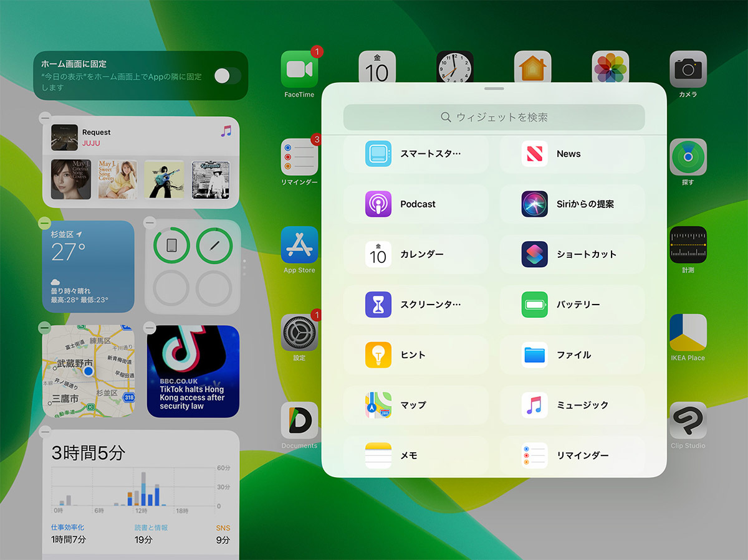Viewport: 748px width, 560px height.
Task: Tap the Apple Pencil battery ring indicator
Action: 214,245
